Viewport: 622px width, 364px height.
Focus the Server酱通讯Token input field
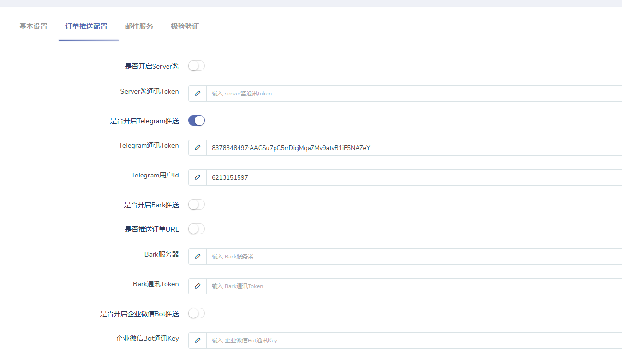[x=414, y=94]
